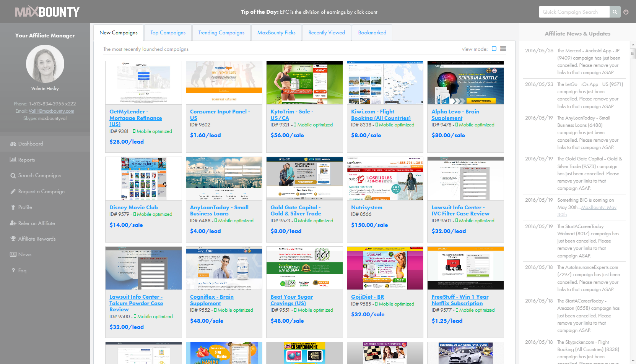Click the News newspaper icon
Viewport: 636px width, 364px height.
(13, 254)
